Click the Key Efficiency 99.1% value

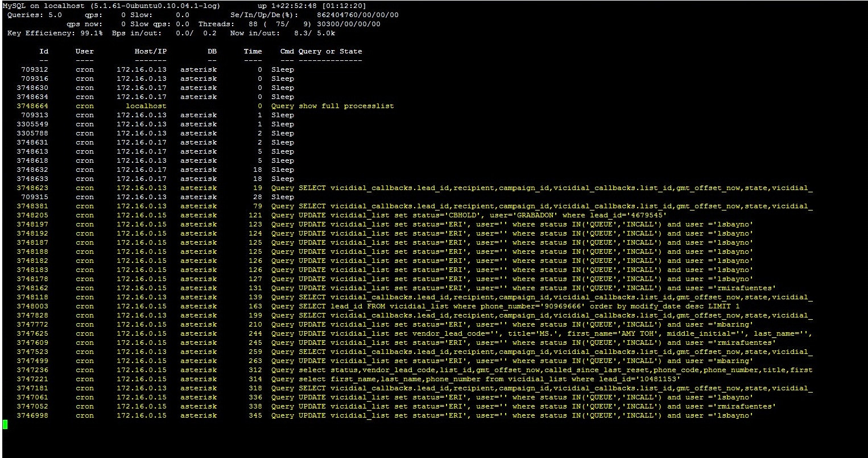[91, 33]
